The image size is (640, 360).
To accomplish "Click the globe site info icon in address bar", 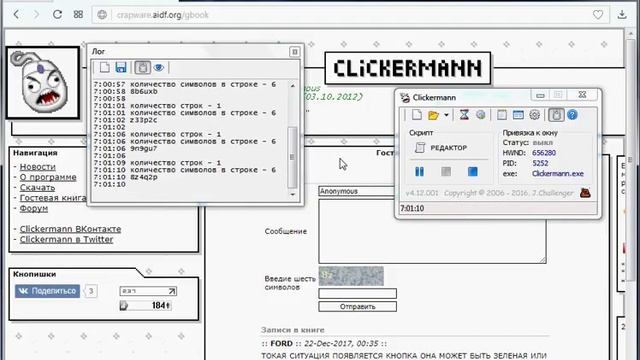I will (102, 15).
